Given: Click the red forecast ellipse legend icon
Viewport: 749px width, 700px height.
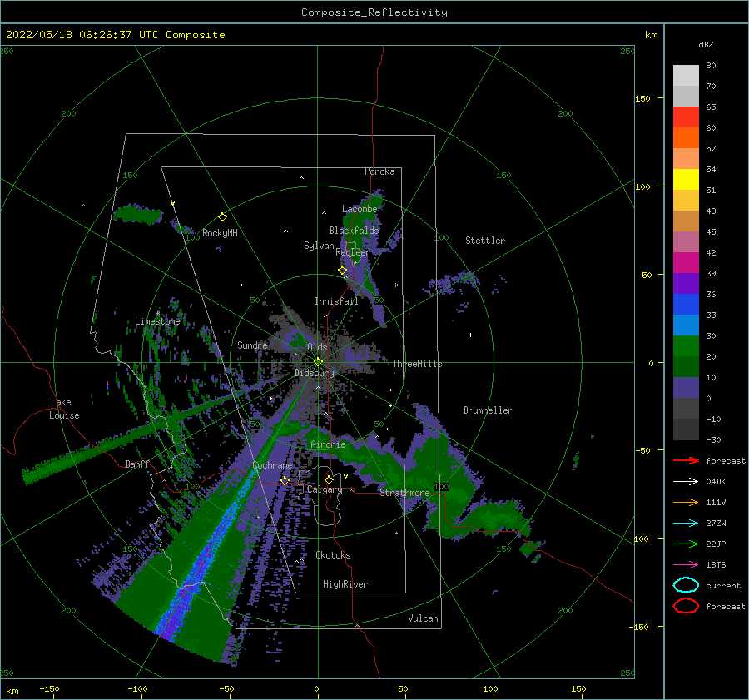Looking at the screenshot, I should pos(686,606).
